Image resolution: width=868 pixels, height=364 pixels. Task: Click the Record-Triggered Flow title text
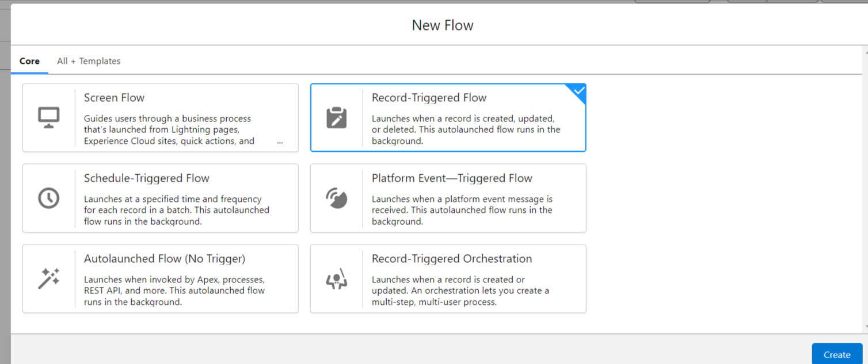point(429,98)
